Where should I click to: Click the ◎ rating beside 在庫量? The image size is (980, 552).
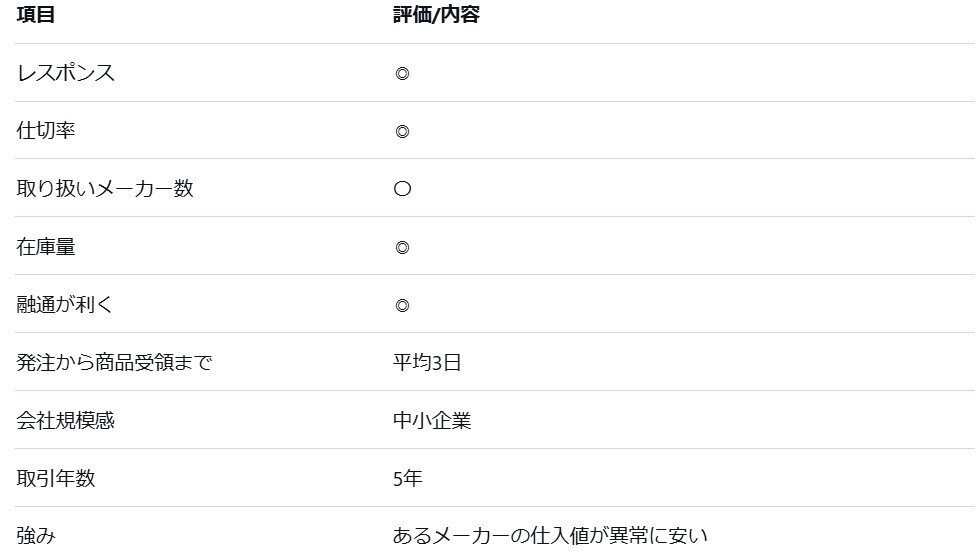tap(402, 247)
